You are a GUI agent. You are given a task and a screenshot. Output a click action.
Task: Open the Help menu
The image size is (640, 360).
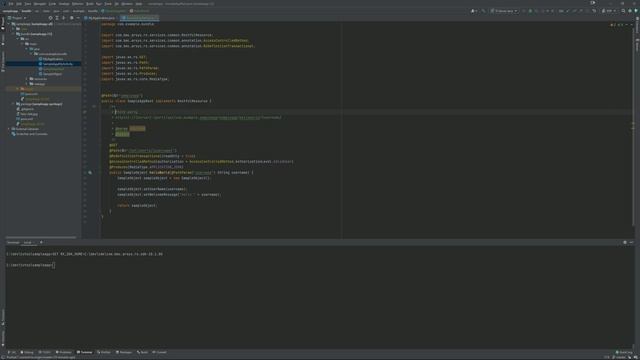pyautogui.click(x=139, y=4)
